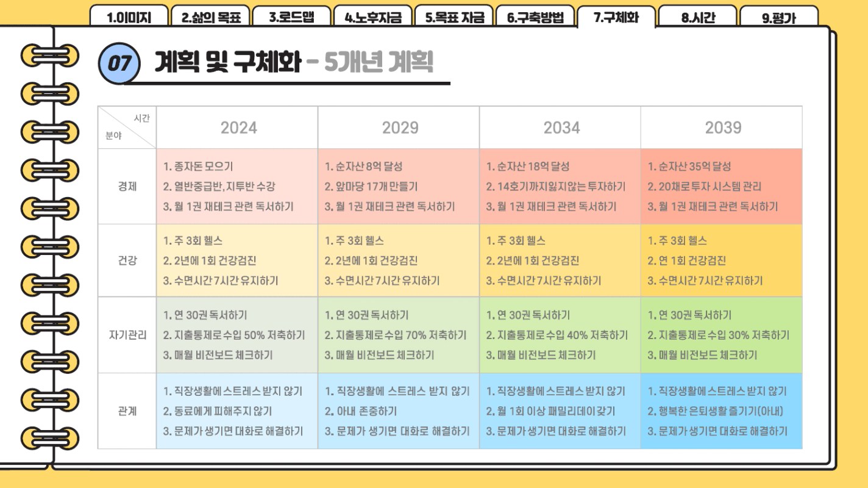Click 2. 월 1회 이상 패밀리데이 갖기
The image size is (868, 488).
(550, 411)
